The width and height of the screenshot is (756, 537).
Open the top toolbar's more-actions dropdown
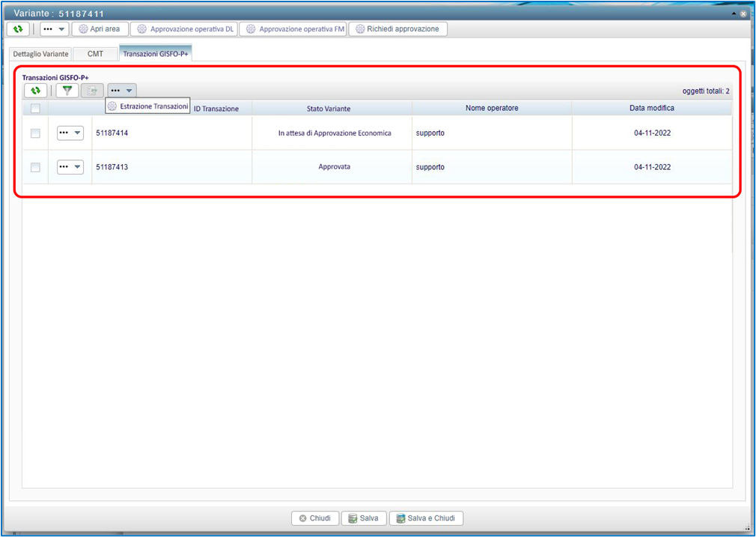55,29
